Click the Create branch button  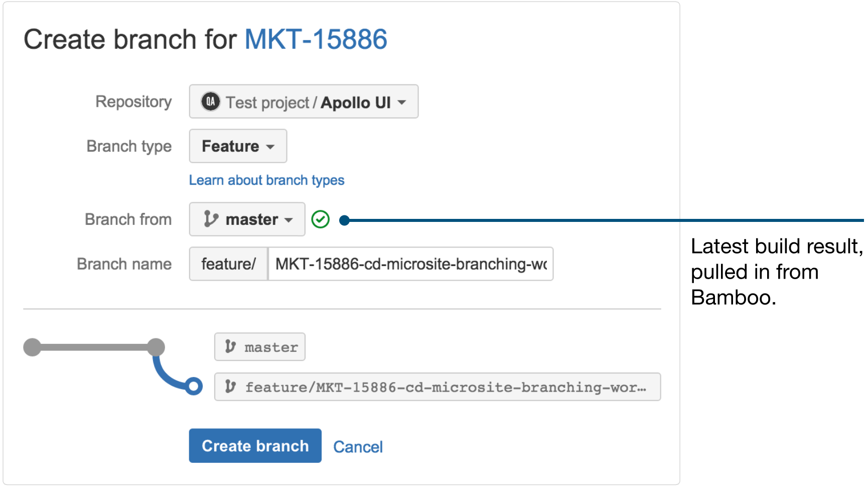coord(255,446)
